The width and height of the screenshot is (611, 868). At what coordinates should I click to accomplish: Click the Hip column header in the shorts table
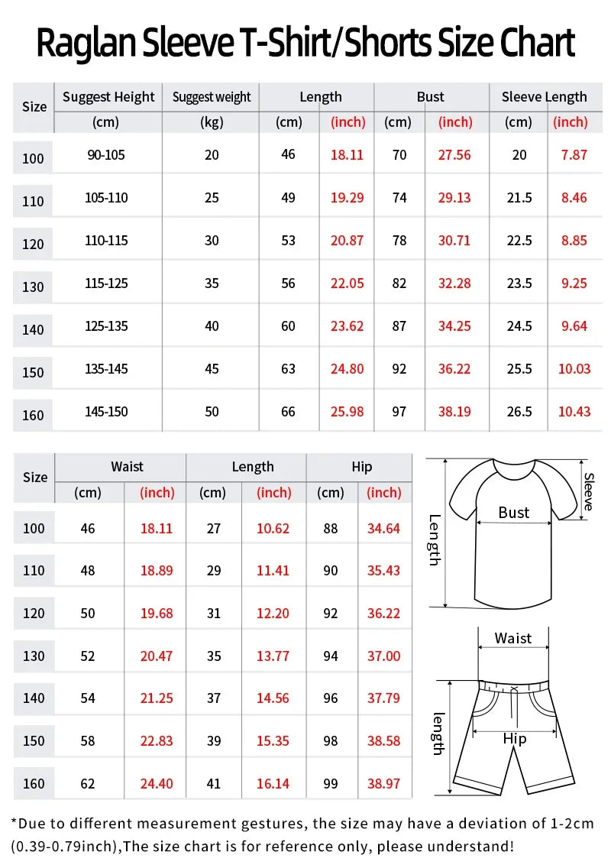[x=362, y=467]
